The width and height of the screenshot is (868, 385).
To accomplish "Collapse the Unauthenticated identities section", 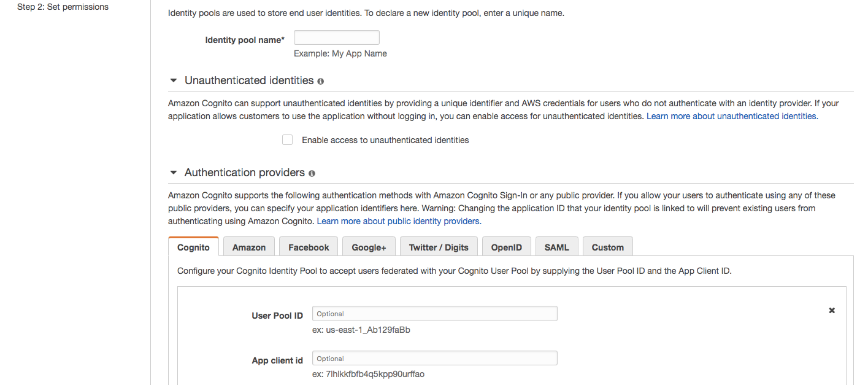I will click(x=174, y=80).
